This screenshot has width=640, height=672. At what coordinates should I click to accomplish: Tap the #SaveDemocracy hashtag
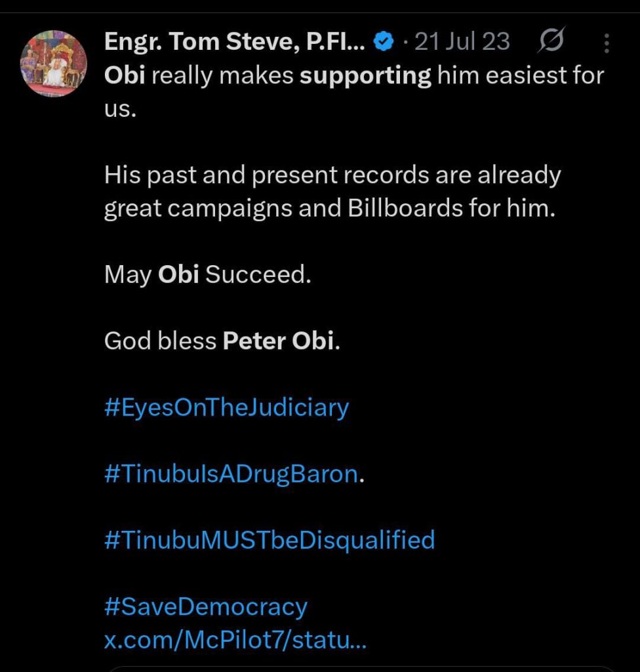[205, 606]
